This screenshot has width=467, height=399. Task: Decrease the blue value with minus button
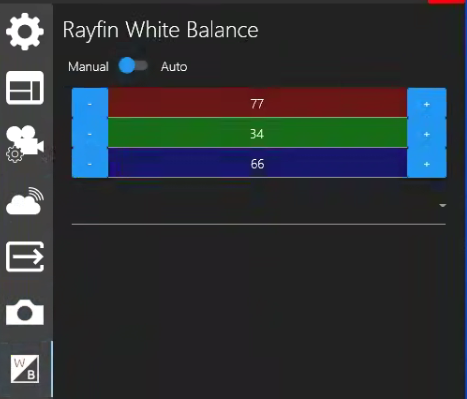(90, 163)
